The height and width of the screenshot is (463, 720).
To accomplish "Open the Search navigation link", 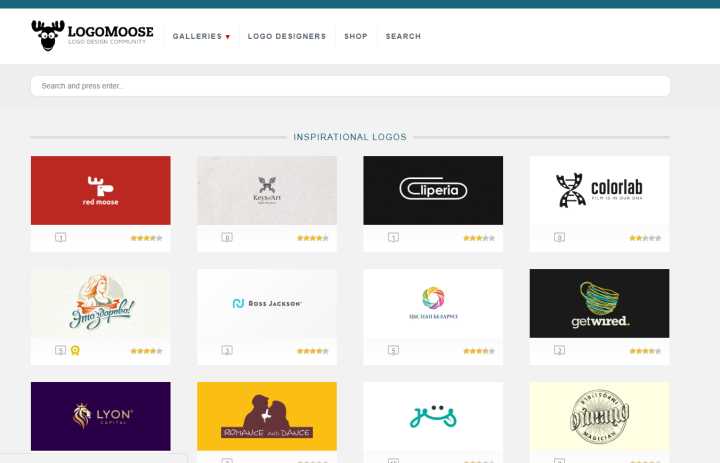I will 403,36.
